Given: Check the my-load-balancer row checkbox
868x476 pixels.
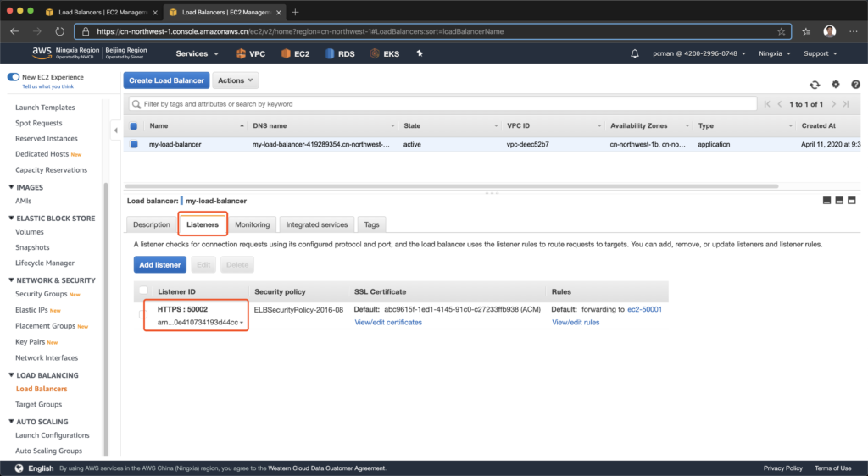Looking at the screenshot, I should tap(134, 144).
